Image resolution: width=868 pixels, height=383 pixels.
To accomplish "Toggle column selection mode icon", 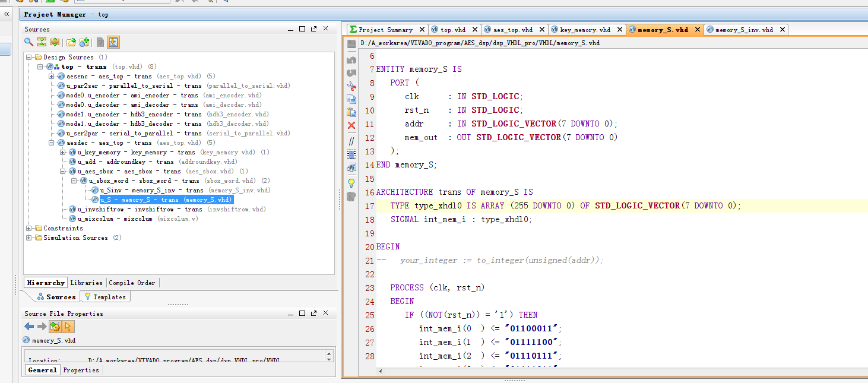I will pos(351,154).
